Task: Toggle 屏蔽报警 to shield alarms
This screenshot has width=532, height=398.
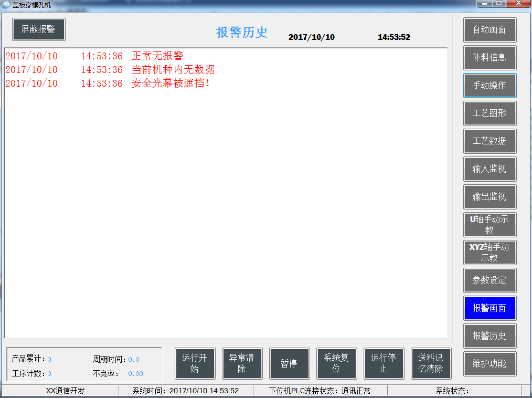Action: click(38, 29)
